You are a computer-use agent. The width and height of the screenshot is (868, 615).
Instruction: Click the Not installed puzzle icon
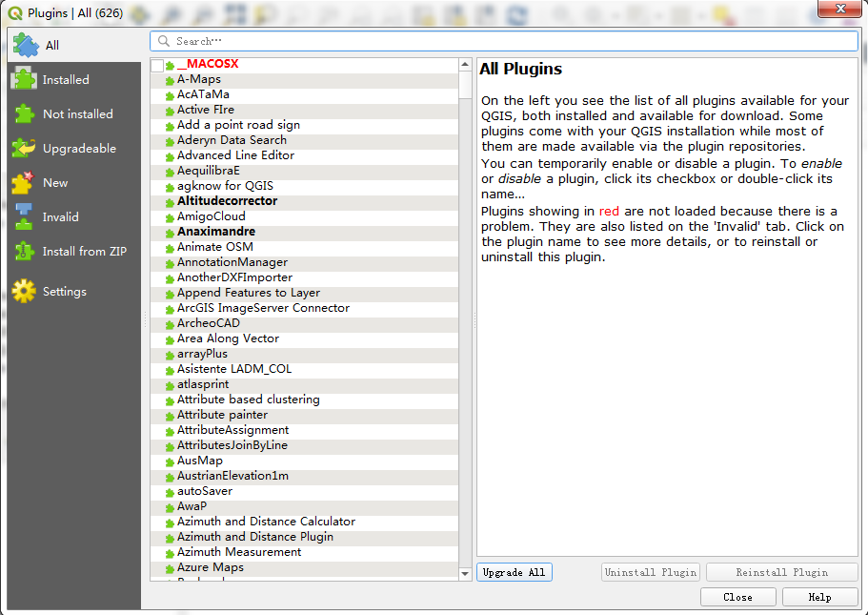pyautogui.click(x=24, y=114)
